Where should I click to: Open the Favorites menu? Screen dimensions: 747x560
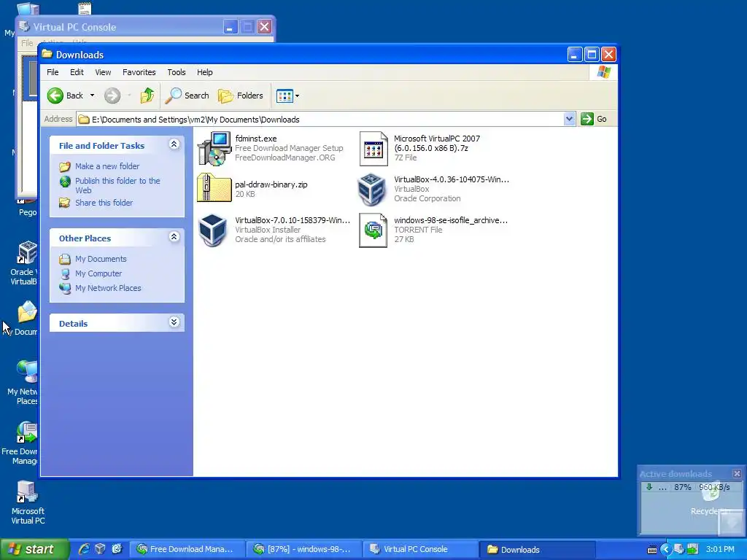(139, 72)
